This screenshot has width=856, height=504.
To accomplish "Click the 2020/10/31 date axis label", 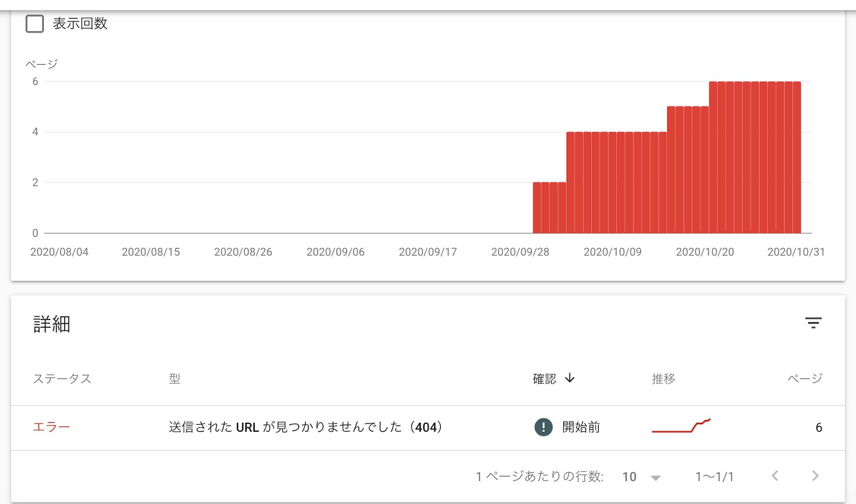I will pyautogui.click(x=796, y=252).
